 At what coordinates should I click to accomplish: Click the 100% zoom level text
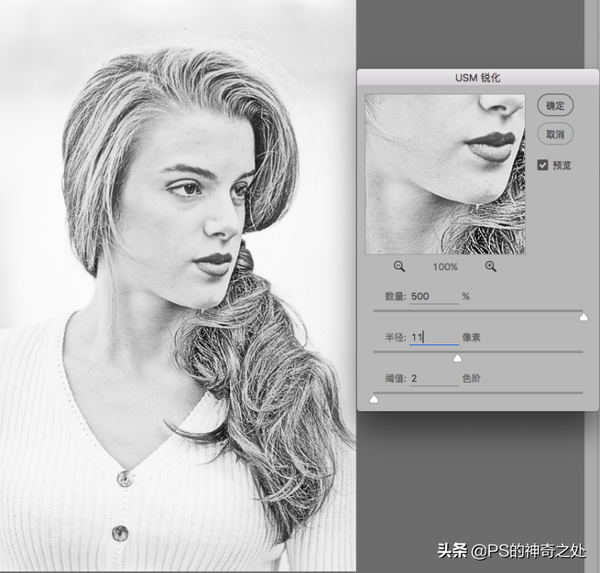tap(445, 267)
